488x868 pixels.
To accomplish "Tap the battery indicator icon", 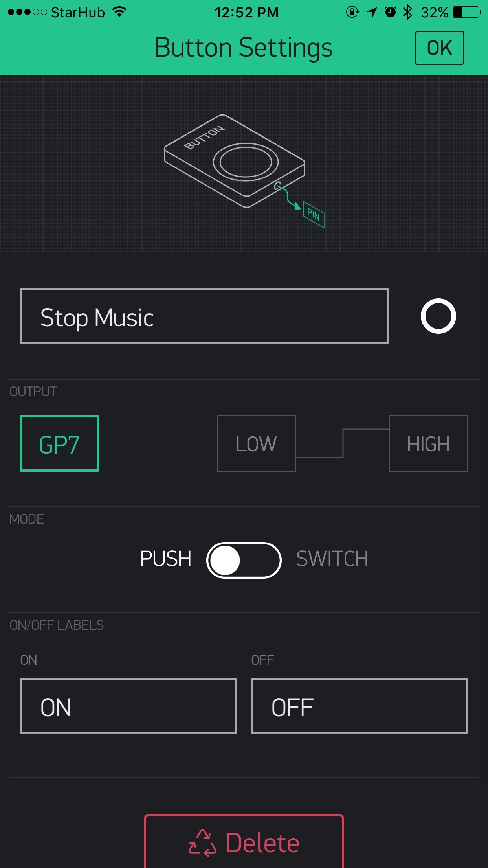I will click(467, 12).
